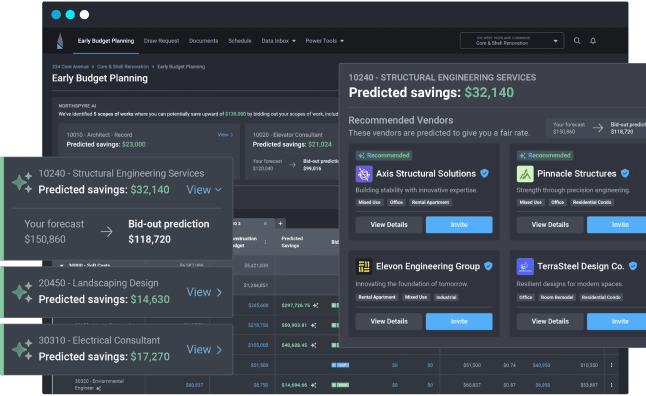Click TerraSteel Design Co. logo icon
646x396 pixels.
coord(525,267)
